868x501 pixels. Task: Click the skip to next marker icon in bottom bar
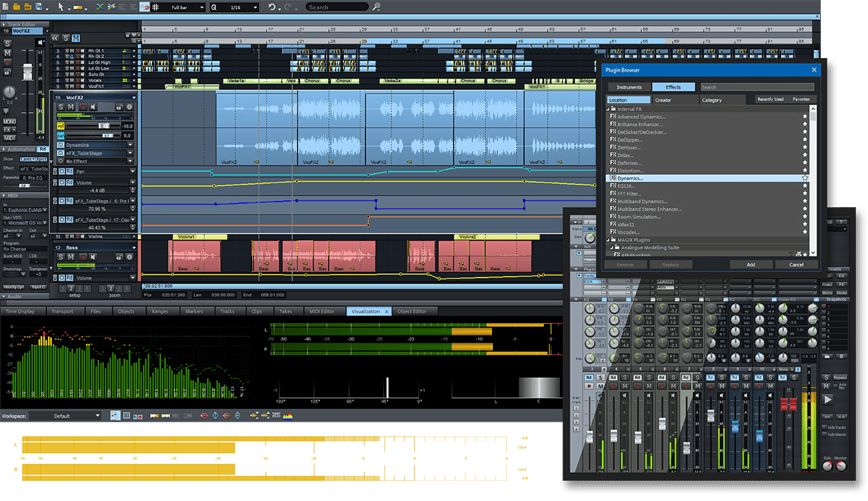tap(165, 416)
